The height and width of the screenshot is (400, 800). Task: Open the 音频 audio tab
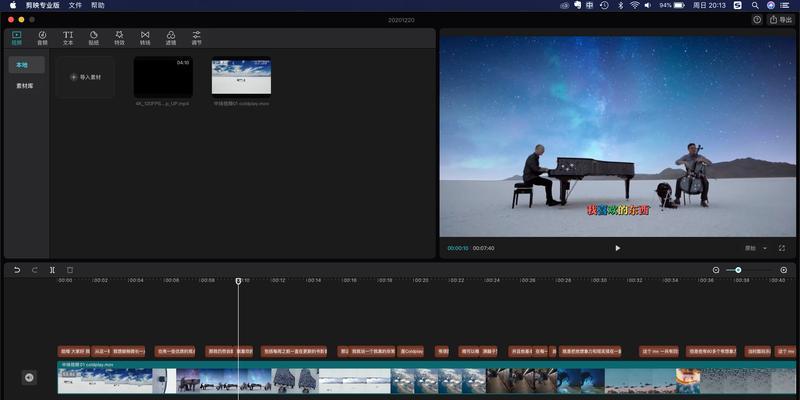coord(42,38)
